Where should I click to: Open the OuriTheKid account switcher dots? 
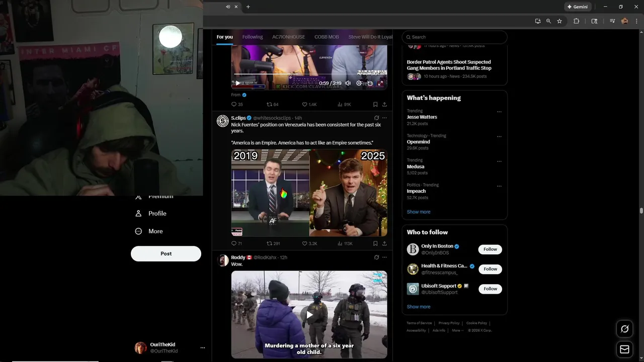point(203,347)
